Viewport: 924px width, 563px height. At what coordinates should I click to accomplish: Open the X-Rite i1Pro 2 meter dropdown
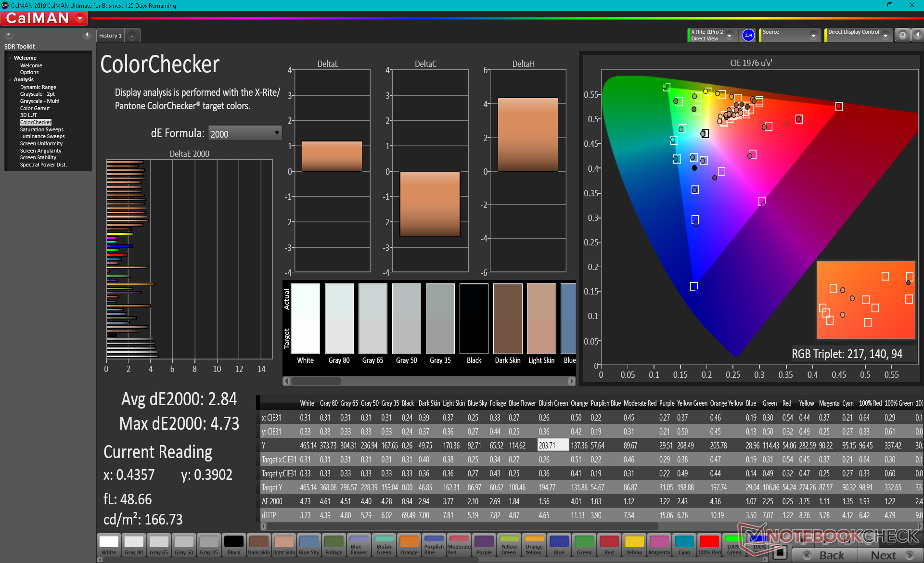[x=729, y=36]
